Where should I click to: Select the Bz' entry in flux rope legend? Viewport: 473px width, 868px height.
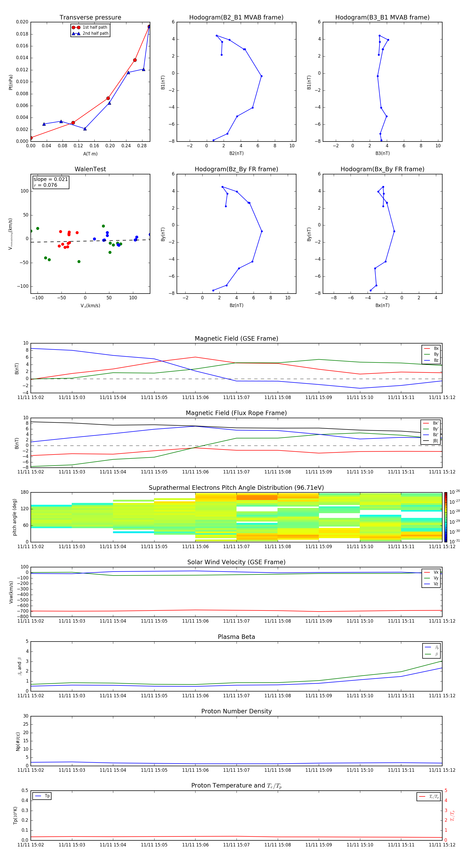point(431,435)
